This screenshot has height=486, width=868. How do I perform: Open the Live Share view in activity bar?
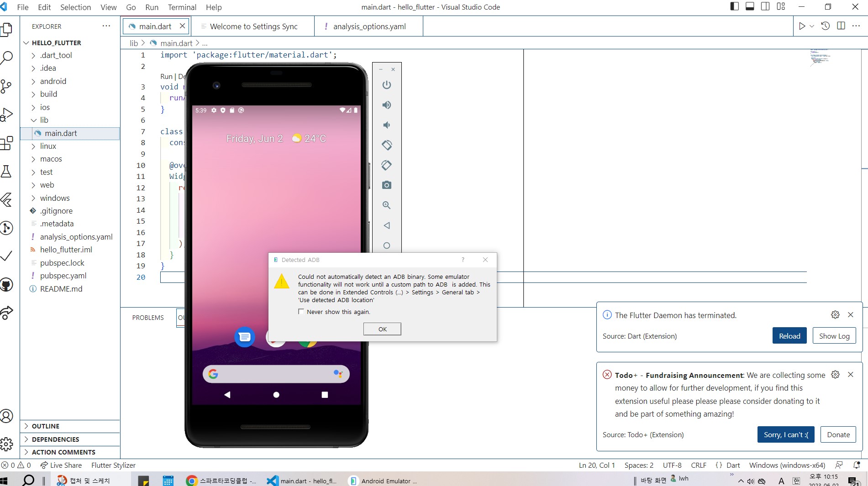pyautogui.click(x=7, y=313)
